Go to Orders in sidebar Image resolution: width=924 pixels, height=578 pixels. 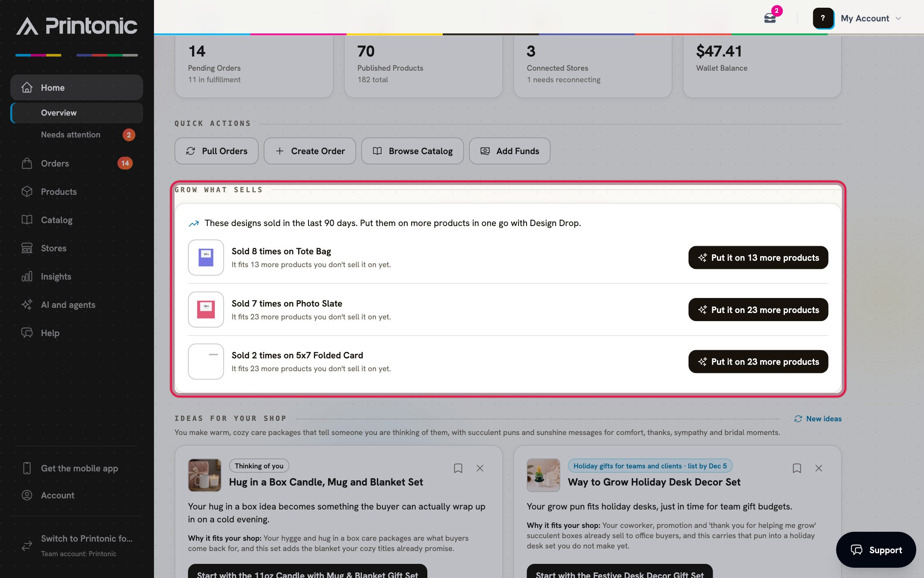77,163
